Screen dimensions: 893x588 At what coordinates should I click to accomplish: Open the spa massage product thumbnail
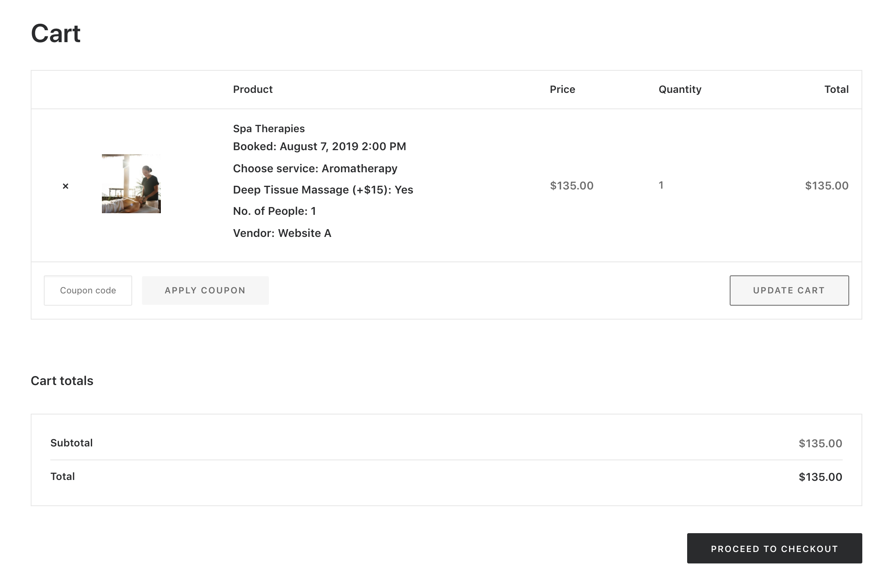[131, 184]
